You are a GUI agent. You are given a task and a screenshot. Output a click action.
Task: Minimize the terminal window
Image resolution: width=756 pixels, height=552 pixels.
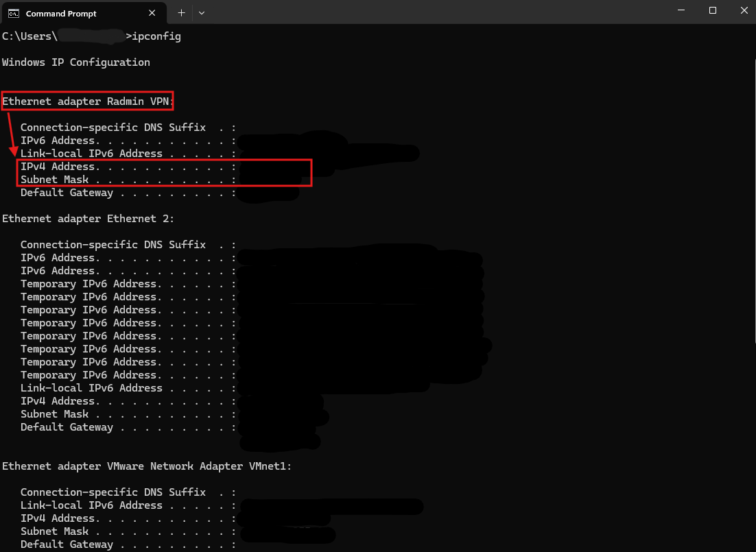[x=681, y=10]
